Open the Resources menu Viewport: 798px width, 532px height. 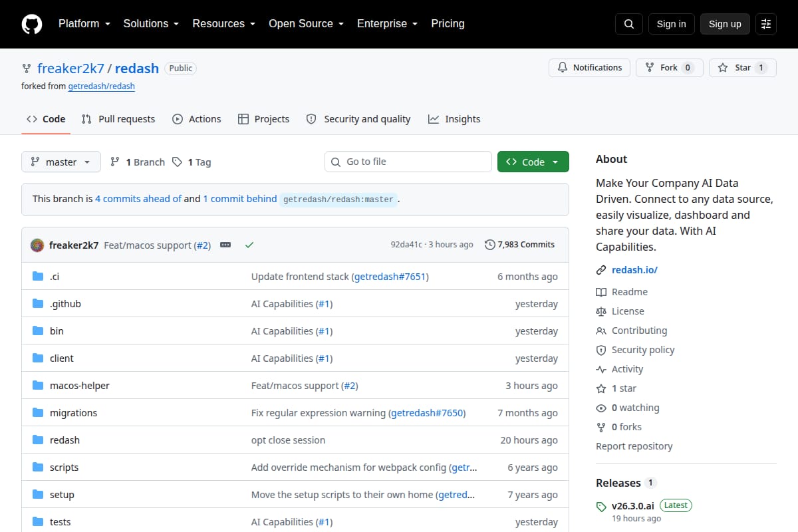[x=224, y=23]
